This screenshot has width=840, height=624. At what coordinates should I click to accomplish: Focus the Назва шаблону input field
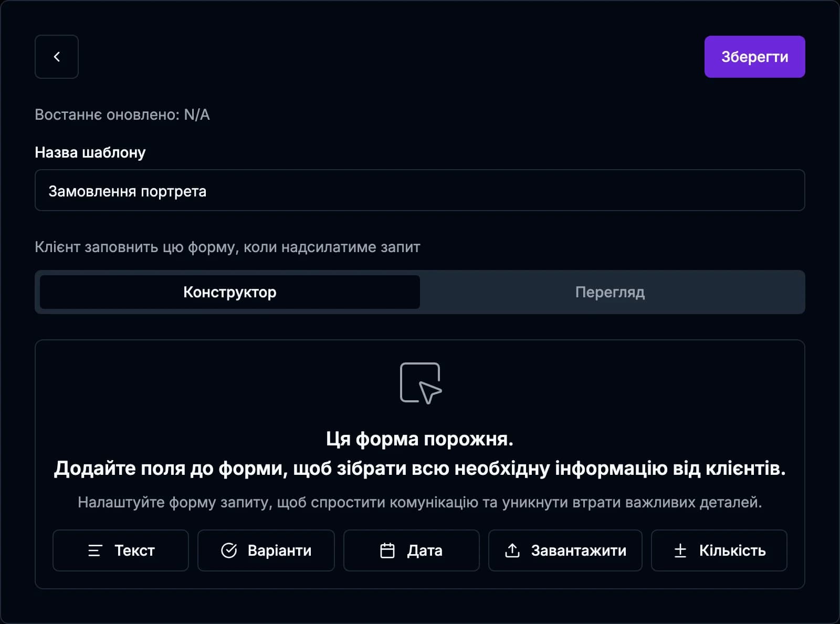pyautogui.click(x=419, y=190)
